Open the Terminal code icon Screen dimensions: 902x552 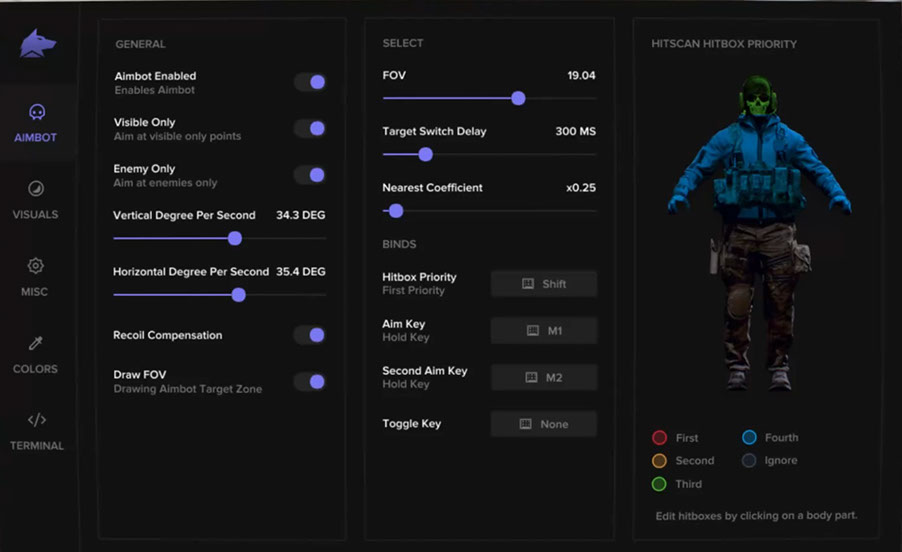point(36,420)
